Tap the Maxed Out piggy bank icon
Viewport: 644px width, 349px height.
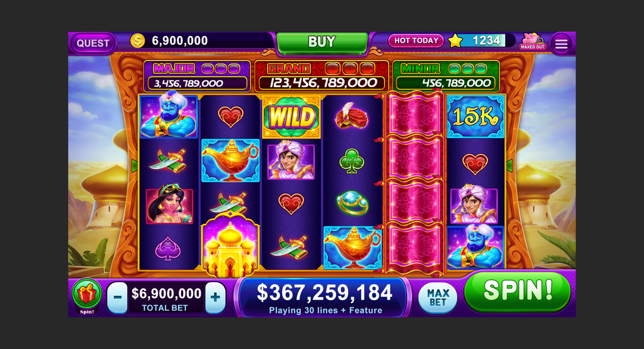[533, 41]
